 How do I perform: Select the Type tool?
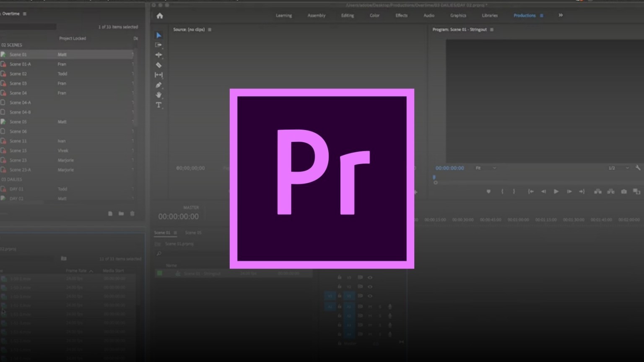tap(158, 105)
